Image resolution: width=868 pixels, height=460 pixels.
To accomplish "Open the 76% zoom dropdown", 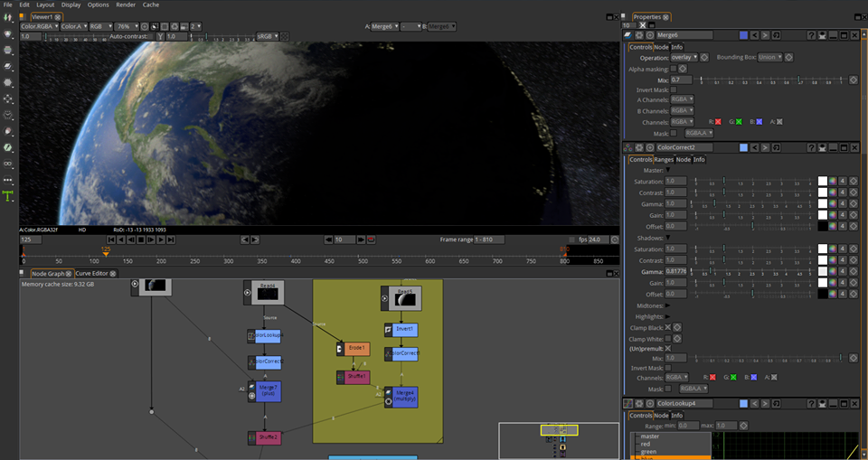I will [x=127, y=26].
